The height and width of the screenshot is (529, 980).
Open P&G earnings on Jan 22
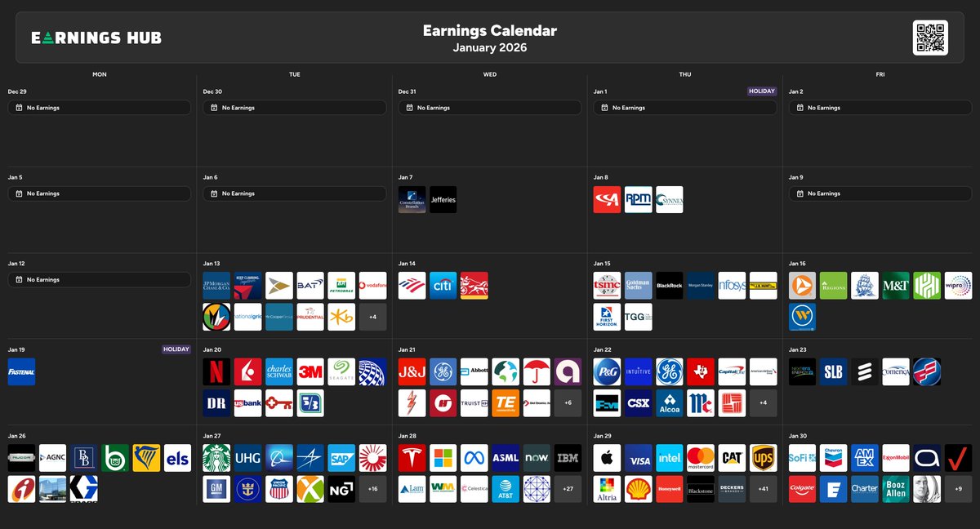tap(608, 371)
